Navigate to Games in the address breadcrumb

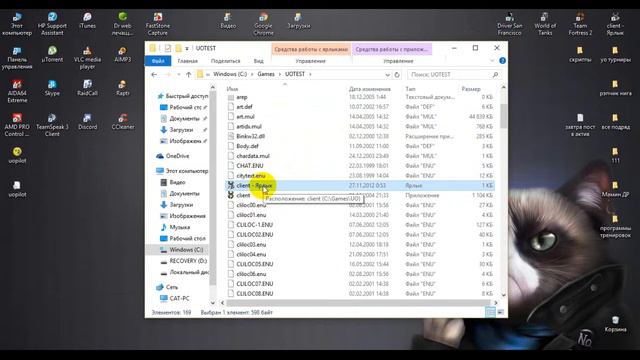tap(266, 74)
